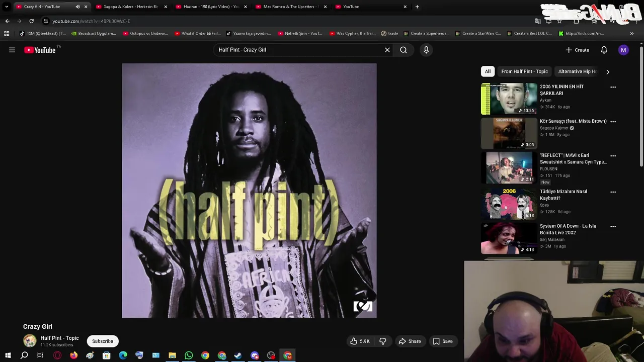Screen dimensions: 644x362
Task: Mute the Crazy Girl tab speaker icon
Action: coord(77,7)
